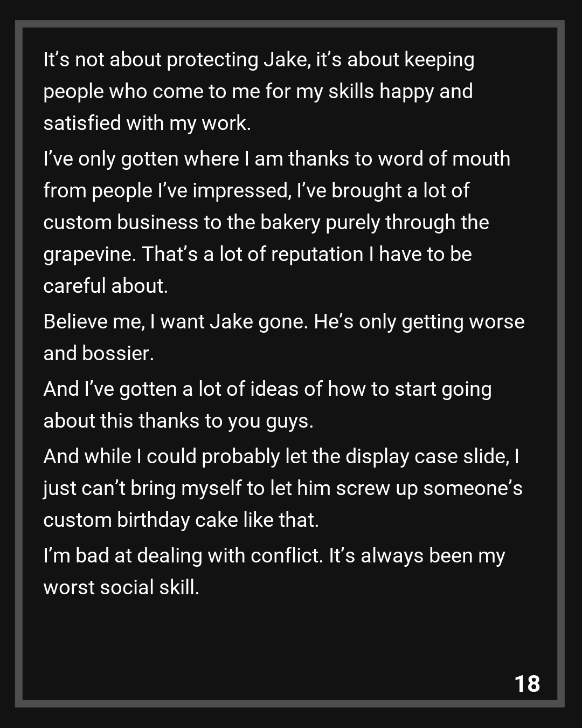Click the phrase "screw up"
Image resolution: width=582 pixels, height=728 pixels.
pos(377,489)
